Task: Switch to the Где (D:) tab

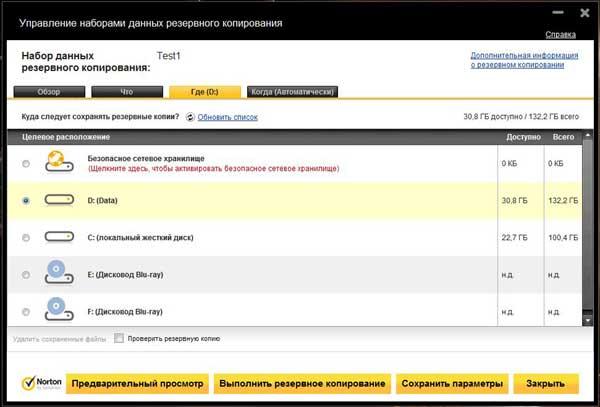Action: (x=205, y=92)
